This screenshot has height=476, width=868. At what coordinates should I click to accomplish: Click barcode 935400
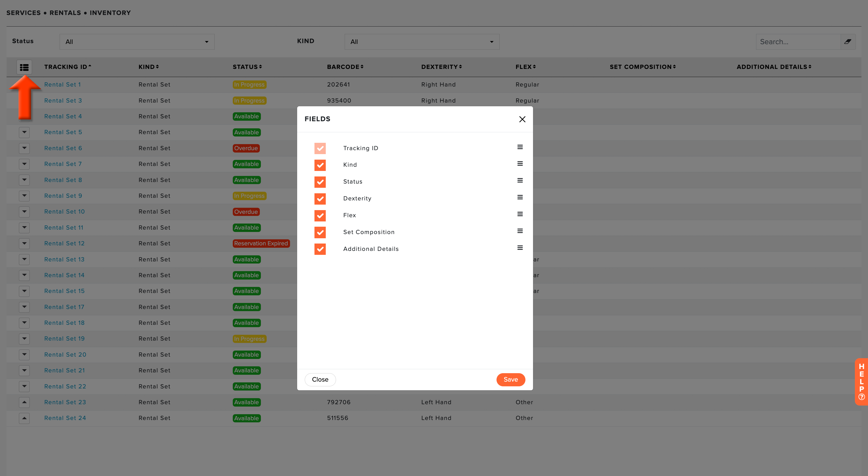coord(339,100)
